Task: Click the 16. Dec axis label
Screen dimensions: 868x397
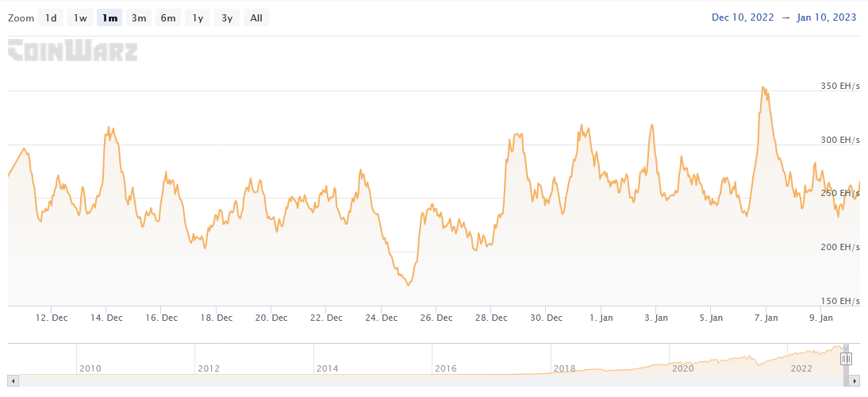Action: pyautogui.click(x=162, y=318)
